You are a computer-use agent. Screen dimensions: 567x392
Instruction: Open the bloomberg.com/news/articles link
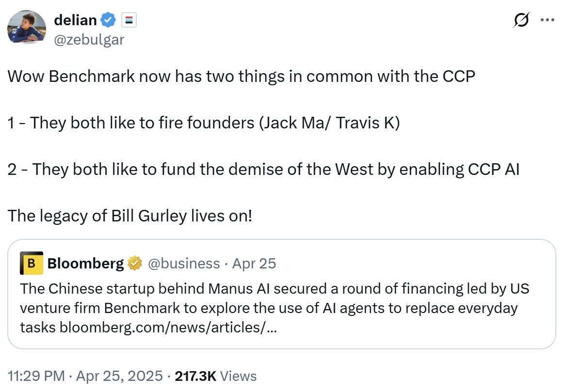pyautogui.click(x=168, y=328)
